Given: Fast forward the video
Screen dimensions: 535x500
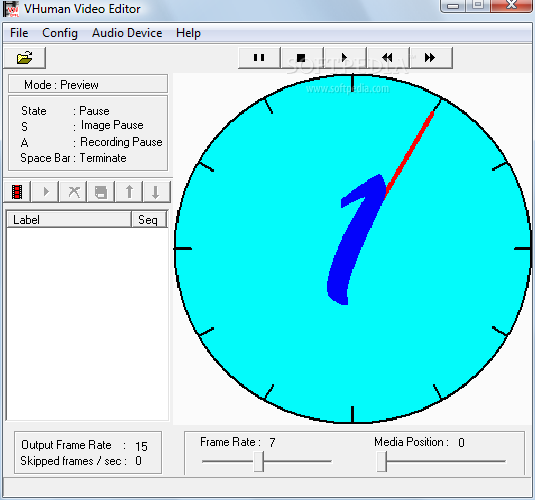Looking at the screenshot, I should pos(431,58).
